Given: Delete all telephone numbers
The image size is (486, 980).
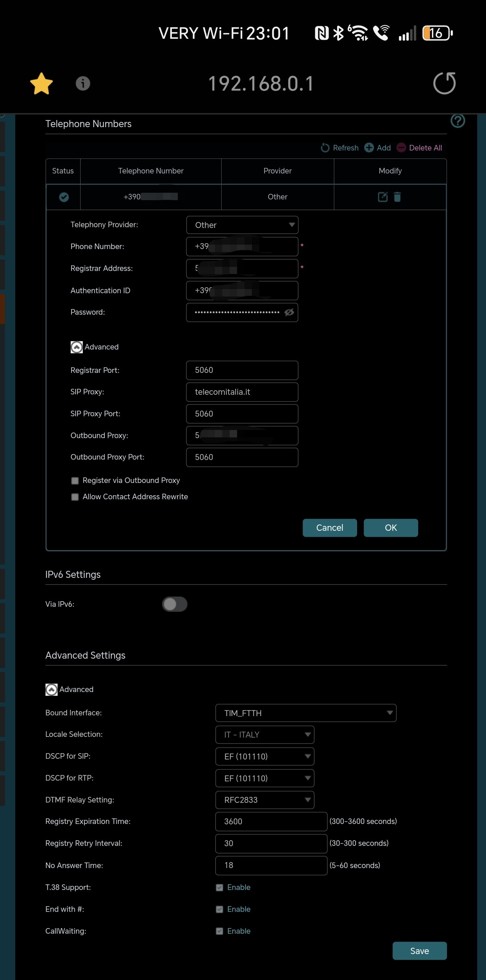Looking at the screenshot, I should [419, 148].
